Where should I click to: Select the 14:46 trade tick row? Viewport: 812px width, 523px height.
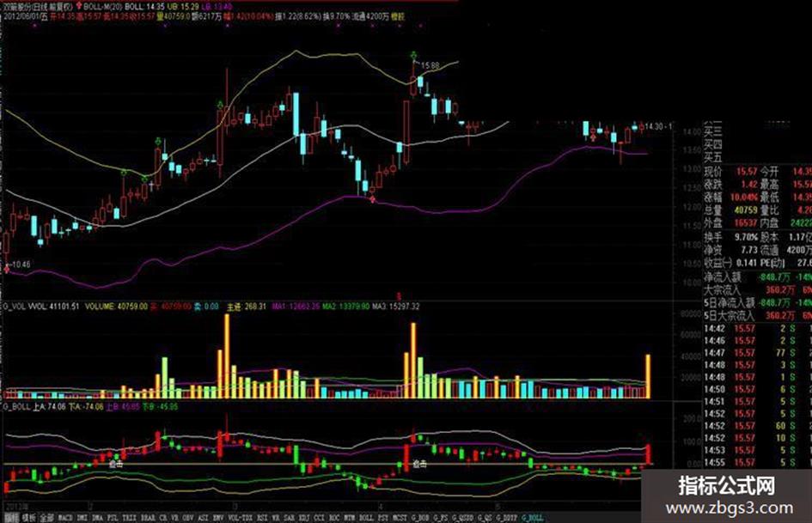[x=757, y=341]
